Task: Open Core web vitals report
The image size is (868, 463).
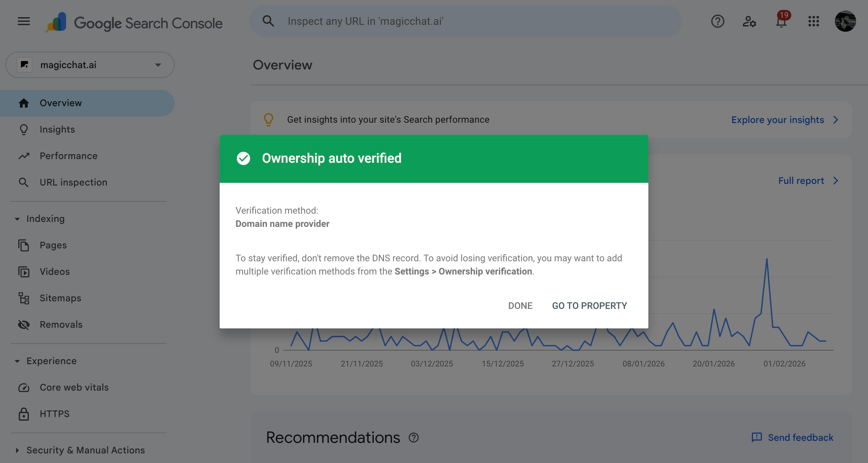Action: 87,387
